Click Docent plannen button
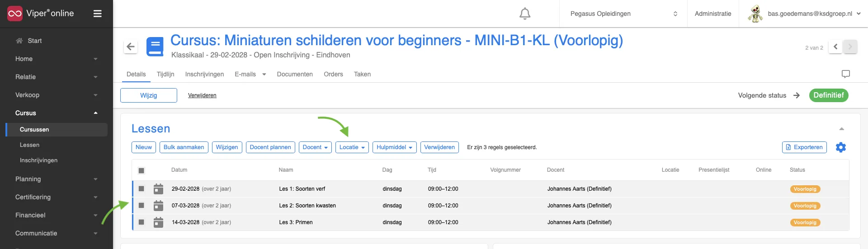Image resolution: width=868 pixels, height=249 pixels. (x=270, y=147)
